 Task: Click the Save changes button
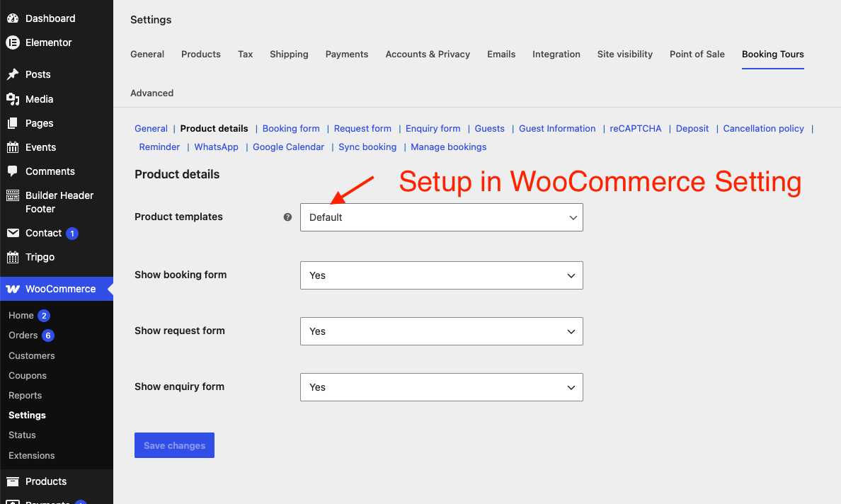click(174, 445)
